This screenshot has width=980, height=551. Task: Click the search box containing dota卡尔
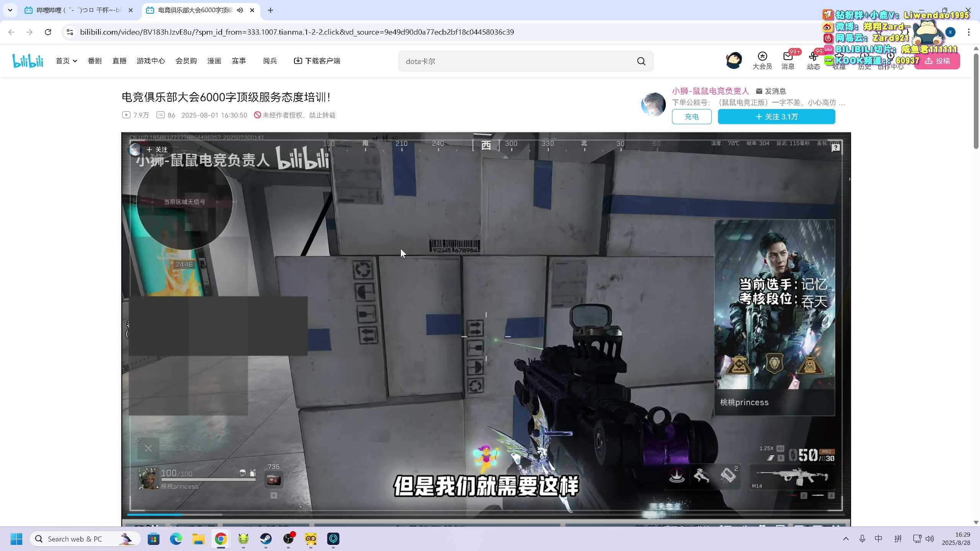(517, 61)
